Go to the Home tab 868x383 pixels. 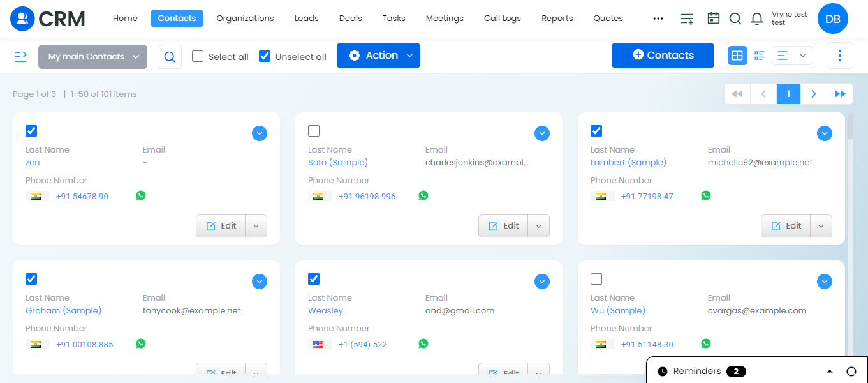[x=125, y=19]
